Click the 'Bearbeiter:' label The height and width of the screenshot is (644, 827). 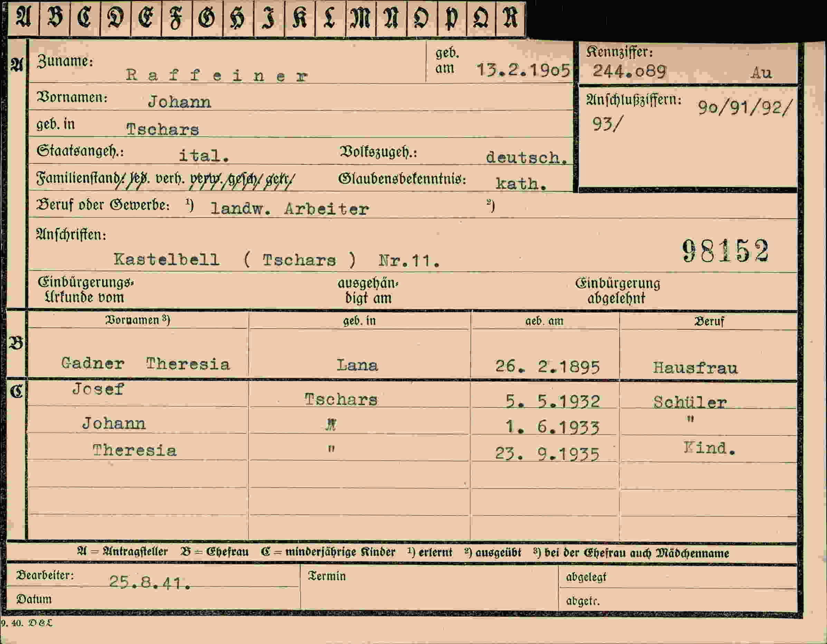click(45, 575)
